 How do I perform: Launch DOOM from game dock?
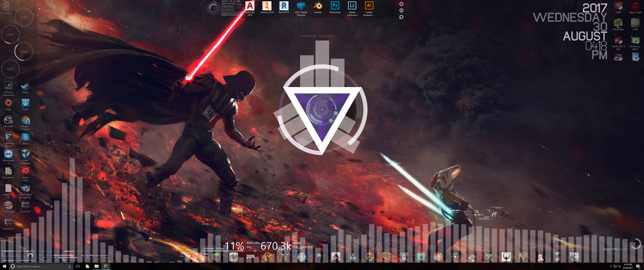[x=250, y=257]
